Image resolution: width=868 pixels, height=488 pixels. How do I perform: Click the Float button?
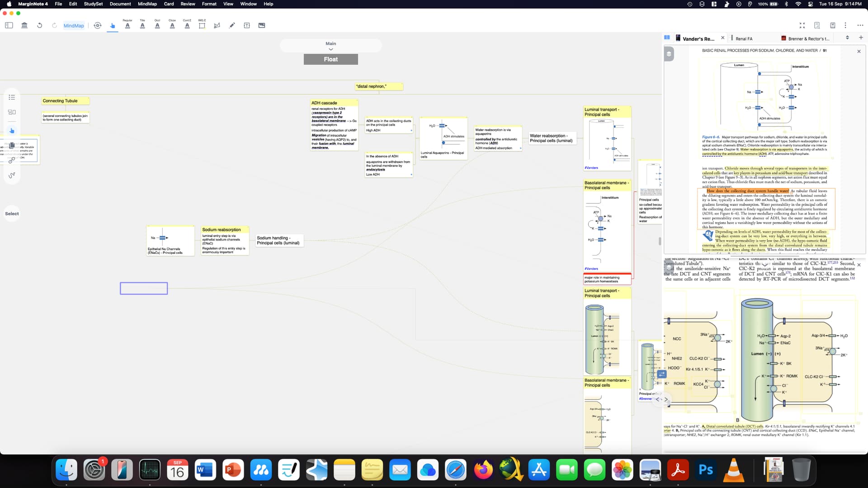(x=330, y=59)
